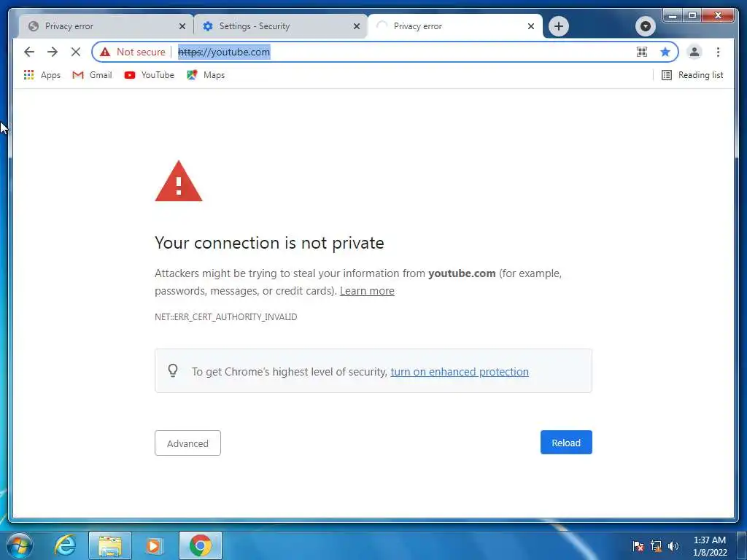Viewport: 747px width, 560px height.
Task: Open the Reading list
Action: [692, 75]
